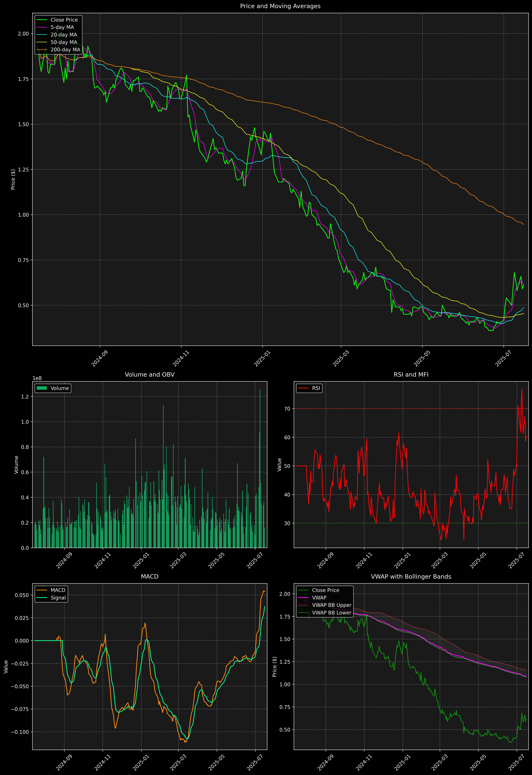Image resolution: width=532 pixels, height=775 pixels.
Task: Click the 'Price and Moving Averages' chart title
Action: click(280, 6)
